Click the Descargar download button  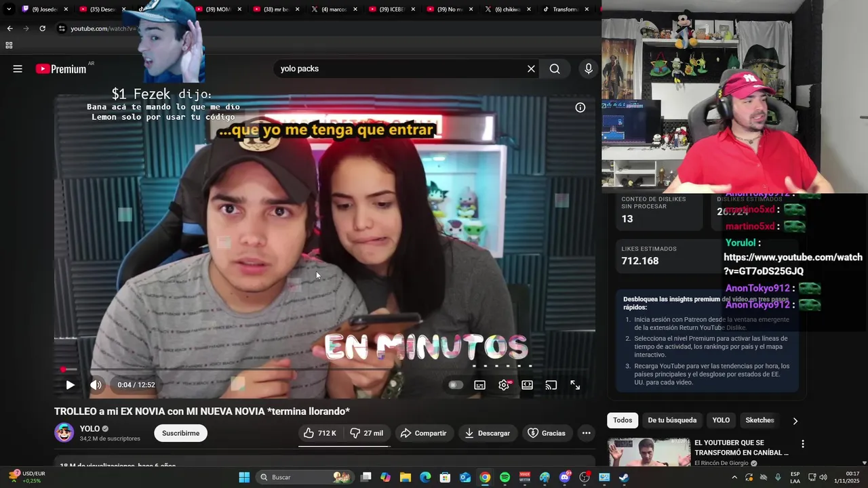487,433
